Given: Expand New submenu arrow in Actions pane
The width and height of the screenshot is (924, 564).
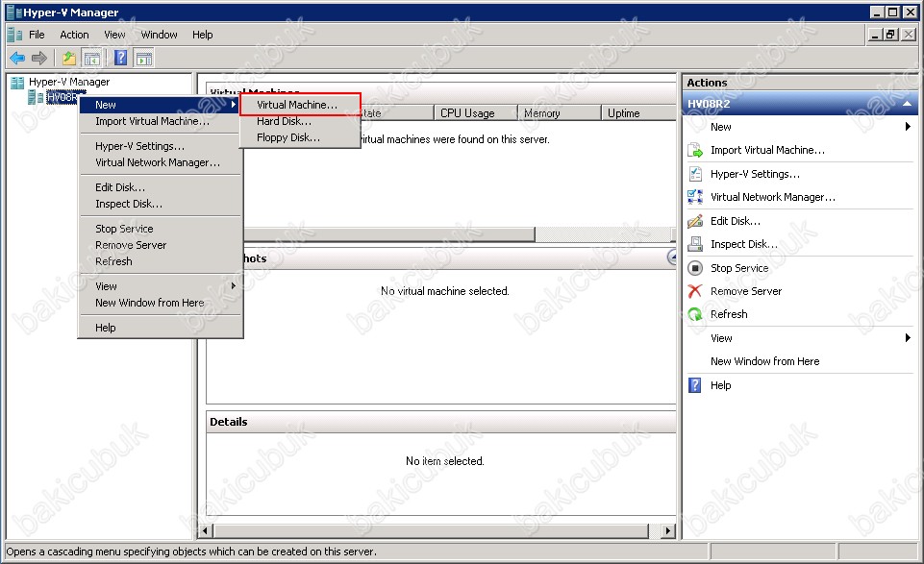Looking at the screenshot, I should point(908,127).
